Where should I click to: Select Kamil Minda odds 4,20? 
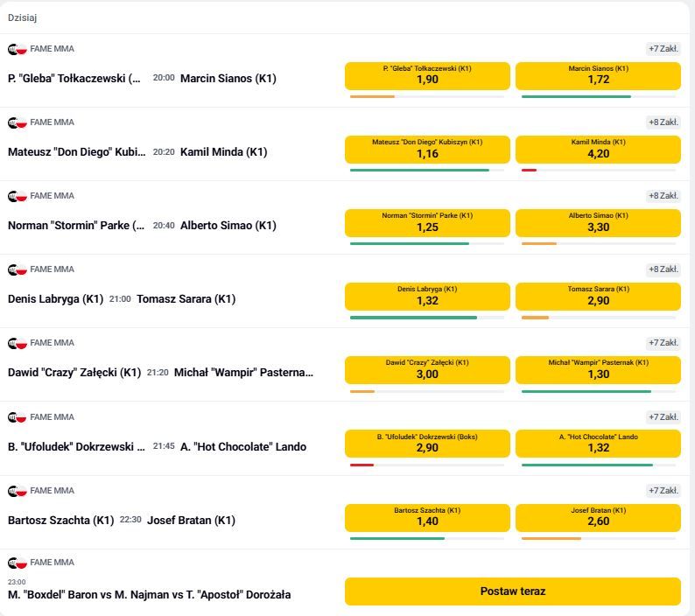[598, 149]
